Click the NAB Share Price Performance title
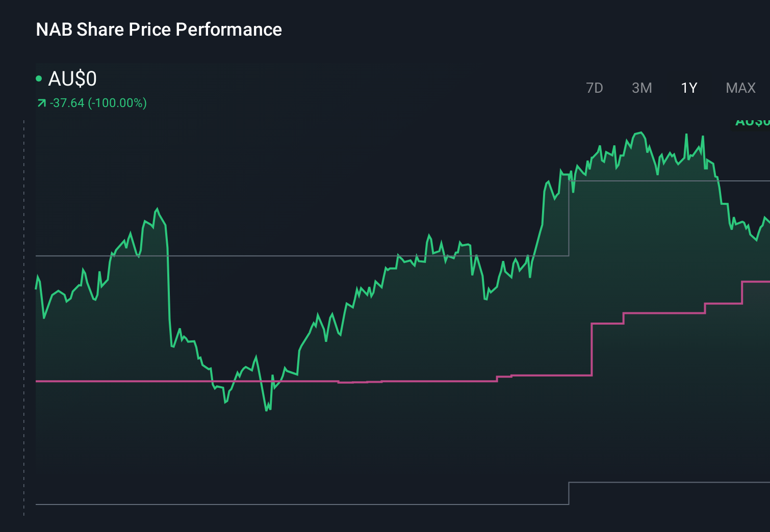This screenshot has height=532, width=770. [x=159, y=30]
